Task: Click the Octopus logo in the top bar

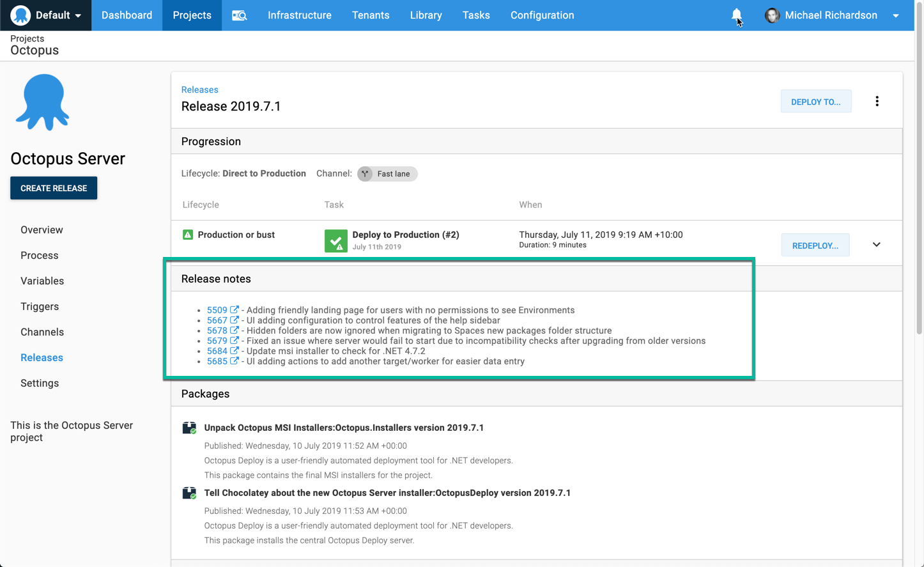Action: [20, 15]
